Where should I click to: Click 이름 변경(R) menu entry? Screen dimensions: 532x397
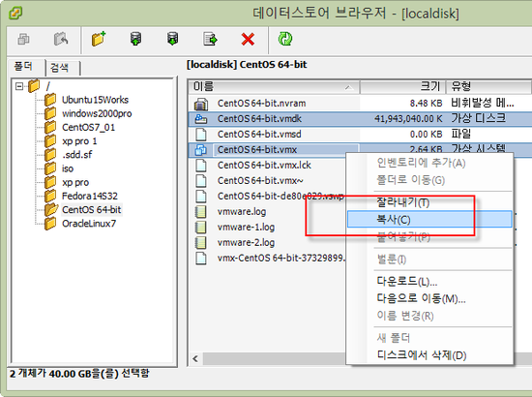coord(429,316)
